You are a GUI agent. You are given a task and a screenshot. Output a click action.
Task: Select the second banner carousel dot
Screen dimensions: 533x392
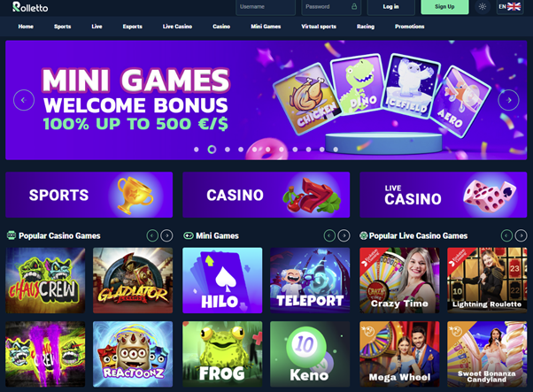pyautogui.click(x=212, y=150)
